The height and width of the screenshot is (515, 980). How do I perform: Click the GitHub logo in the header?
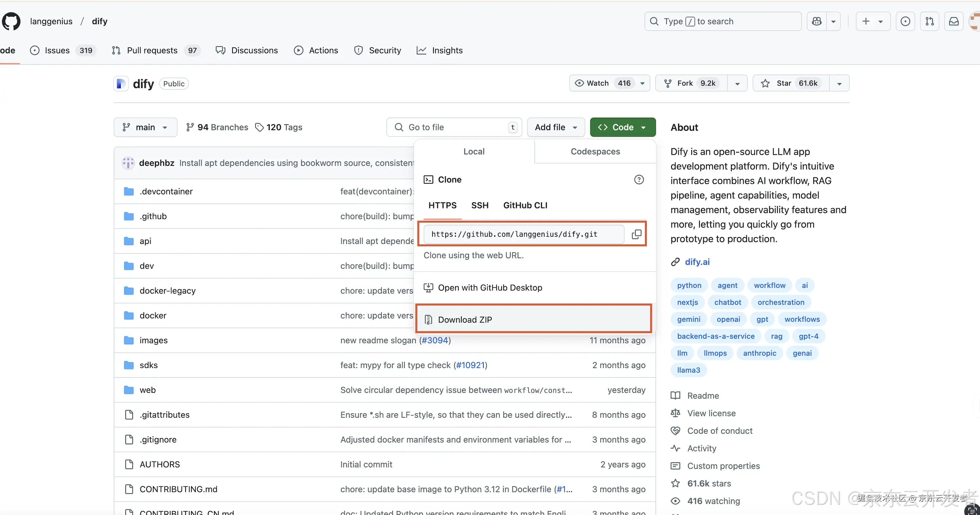(x=12, y=21)
